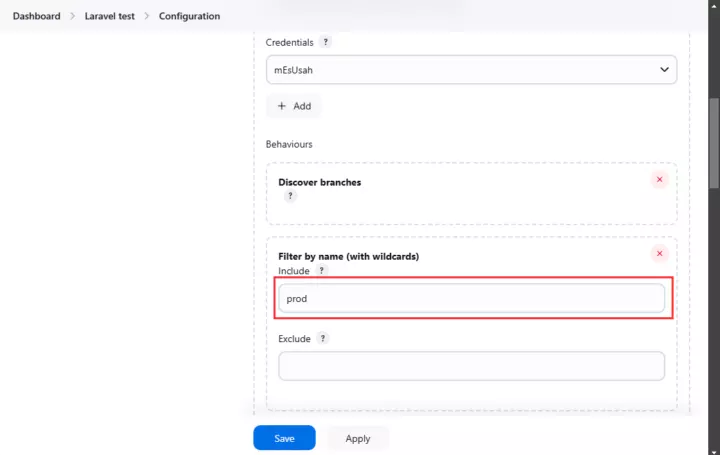The height and width of the screenshot is (455, 720).
Task: Remove the Filter by name behaviour
Action: click(659, 253)
